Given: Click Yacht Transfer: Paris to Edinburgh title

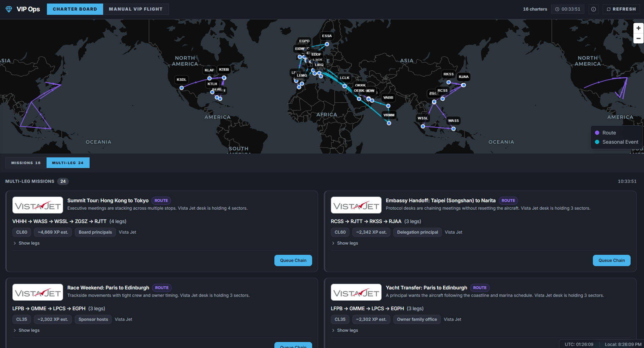Looking at the screenshot, I should 426,288.
